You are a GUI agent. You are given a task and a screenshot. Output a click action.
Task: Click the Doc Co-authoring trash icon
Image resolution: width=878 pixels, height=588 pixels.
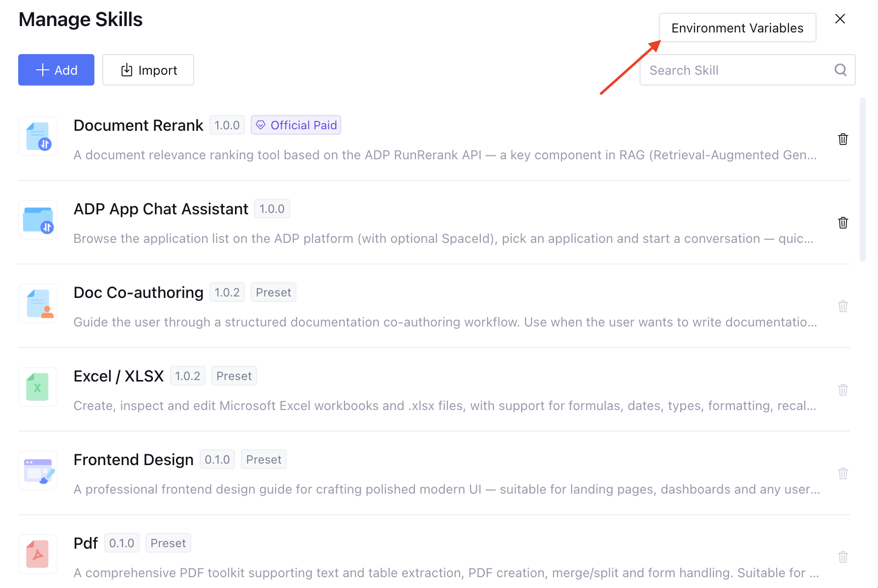[x=843, y=306]
